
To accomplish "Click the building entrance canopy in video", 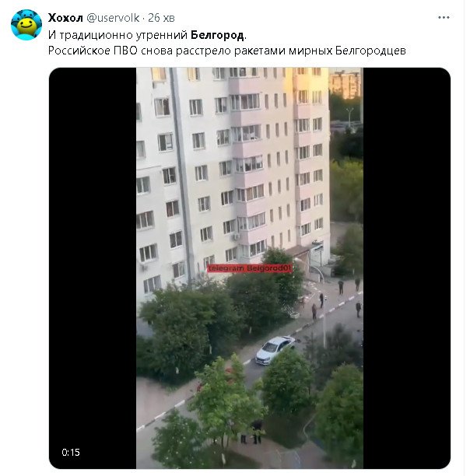I will click(x=299, y=251).
